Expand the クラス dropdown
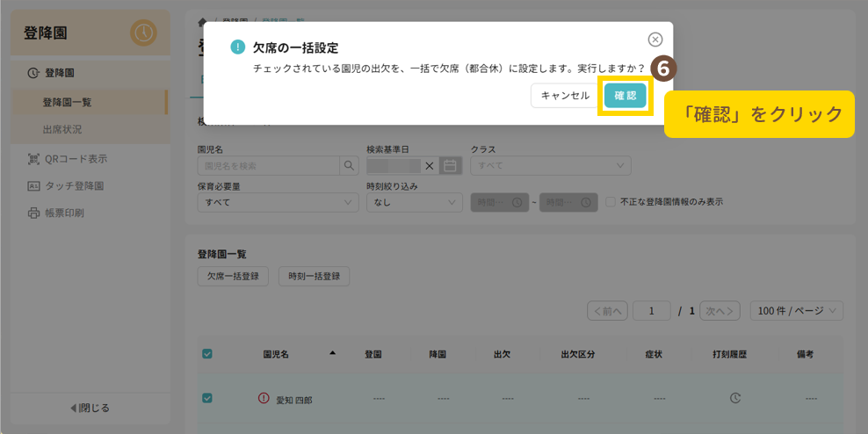 tap(550, 165)
